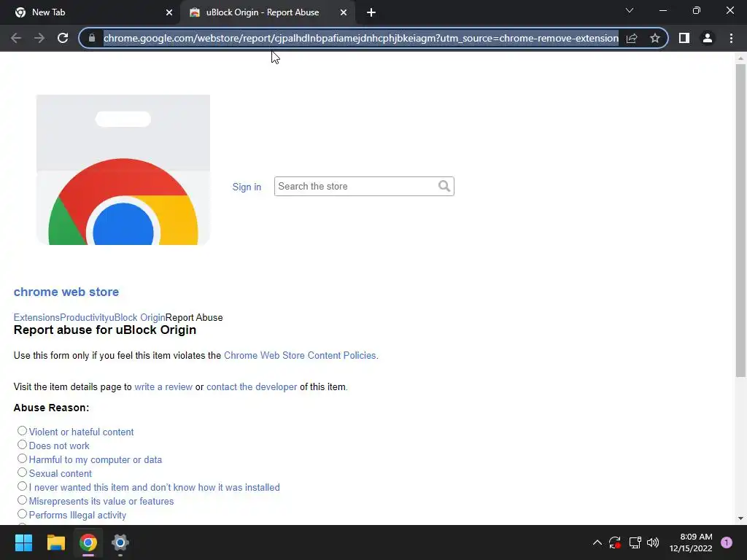Select I never wanted this item option
Image resolution: width=747 pixels, height=560 pixels.
pos(22,486)
